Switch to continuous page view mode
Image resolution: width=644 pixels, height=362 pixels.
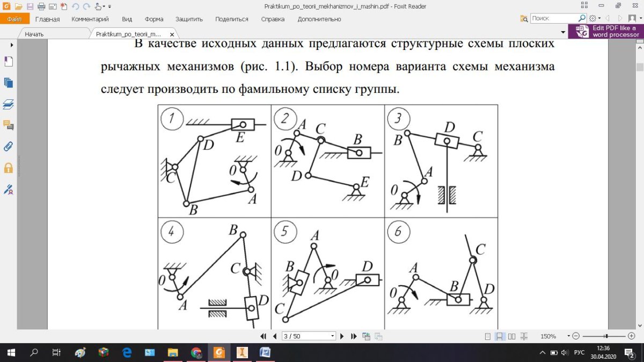499,336
